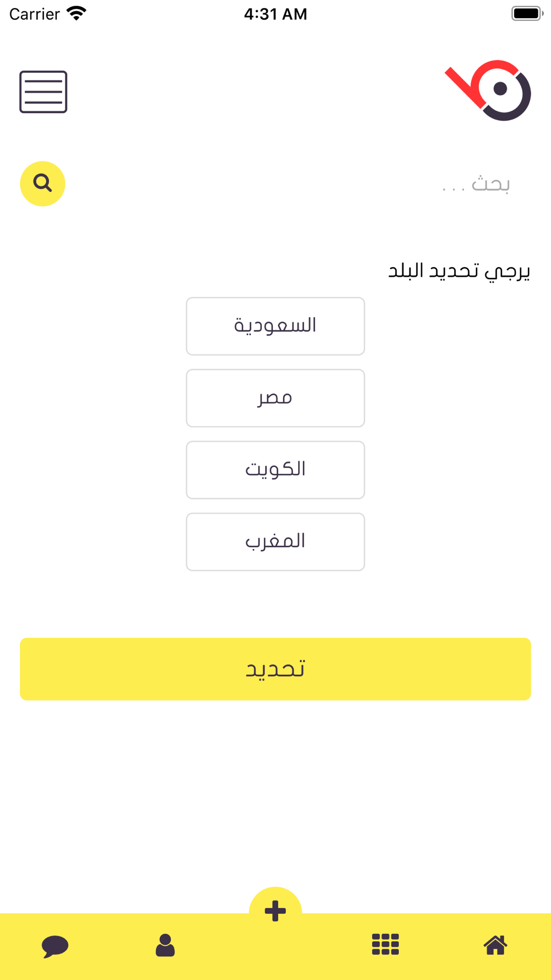Tap the Wi-Fi status icon

click(x=77, y=14)
